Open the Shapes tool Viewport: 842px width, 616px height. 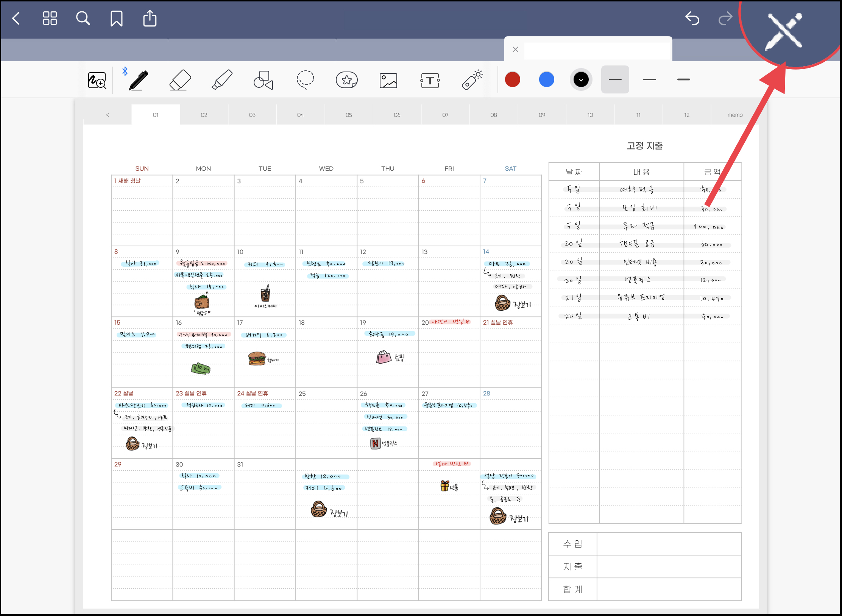click(x=264, y=80)
